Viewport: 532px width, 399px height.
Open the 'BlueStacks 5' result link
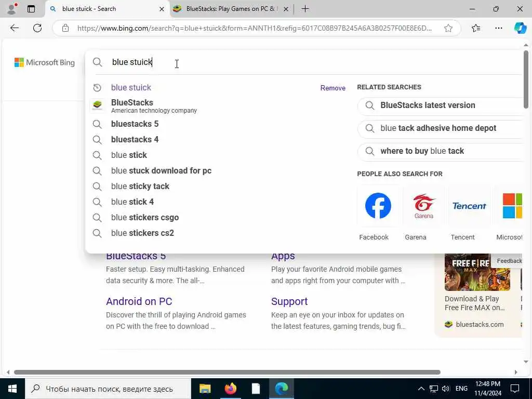136,256
